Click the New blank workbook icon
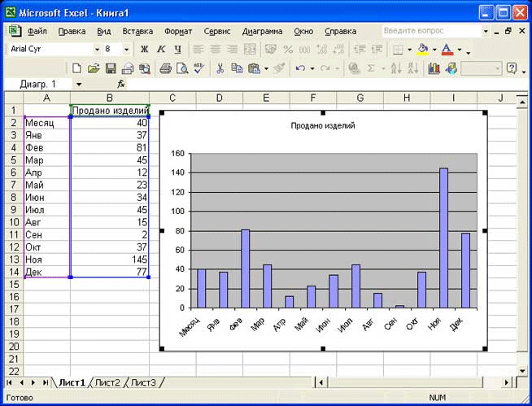Screen dimensions: 532x406 [77, 69]
